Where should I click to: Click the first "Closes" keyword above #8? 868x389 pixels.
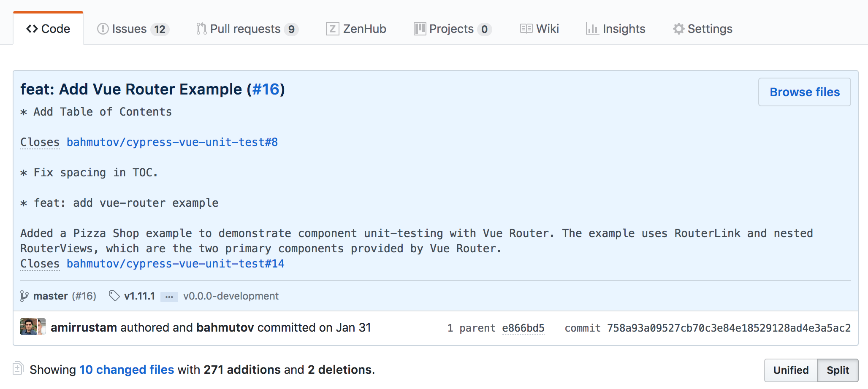[40, 142]
